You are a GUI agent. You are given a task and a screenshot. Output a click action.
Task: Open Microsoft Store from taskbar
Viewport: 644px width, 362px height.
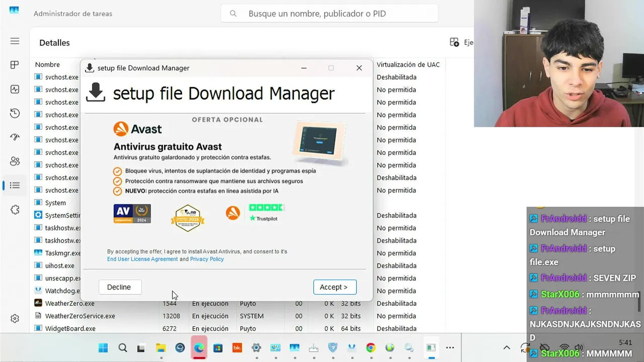point(218,347)
